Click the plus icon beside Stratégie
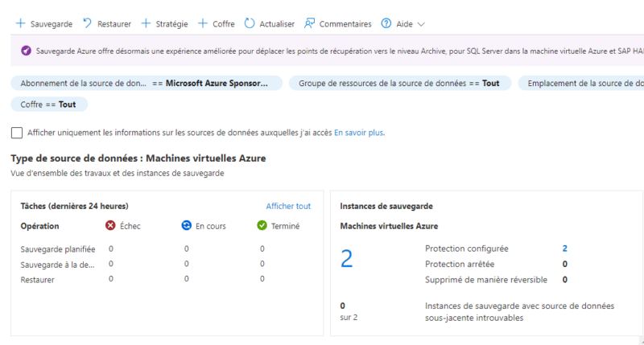Image resolution: width=644 pixels, height=345 pixels. 146,23
